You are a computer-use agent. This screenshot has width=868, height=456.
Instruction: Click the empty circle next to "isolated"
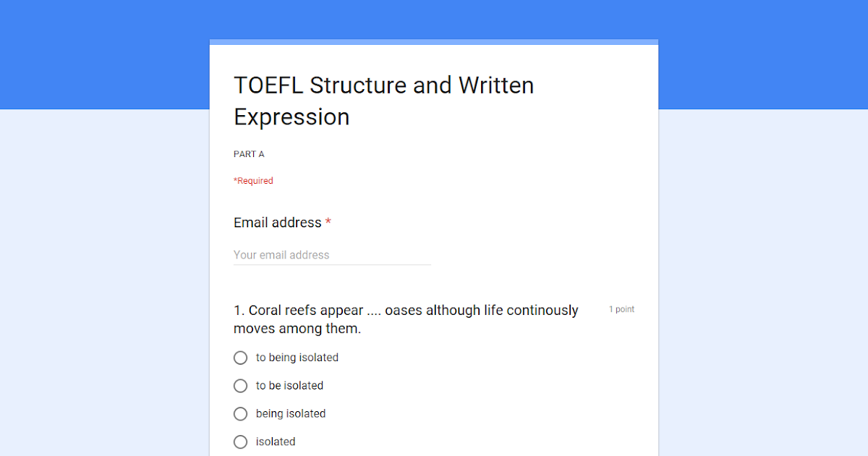[x=240, y=442]
